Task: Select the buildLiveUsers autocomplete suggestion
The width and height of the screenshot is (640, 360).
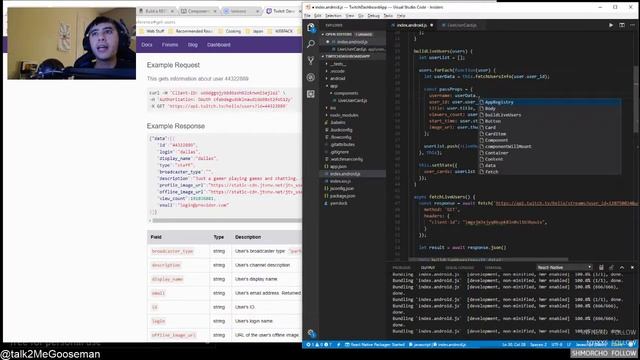Action: [550, 115]
